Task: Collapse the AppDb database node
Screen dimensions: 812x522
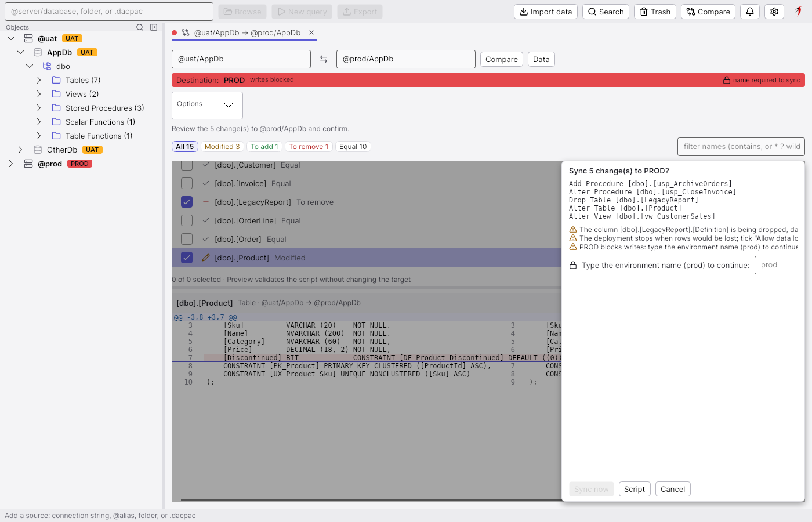Action: pyautogui.click(x=20, y=52)
